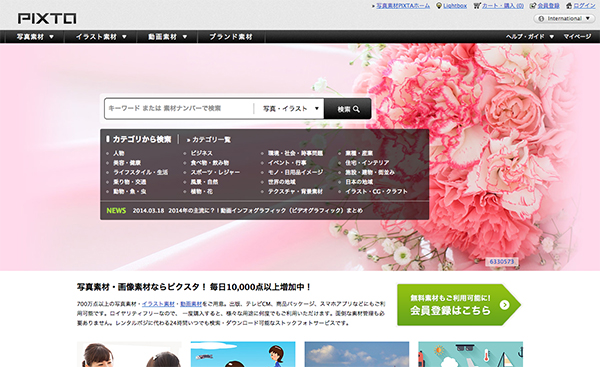Open blue sky with clouds thumbnail
Image resolution: width=600 pixels, height=367 pixels.
point(357,354)
